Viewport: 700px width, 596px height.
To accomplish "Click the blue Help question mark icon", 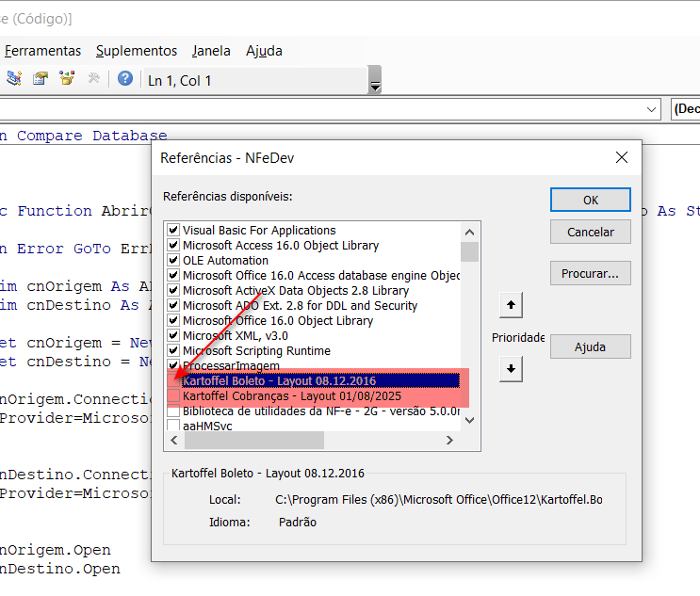I will [x=124, y=79].
